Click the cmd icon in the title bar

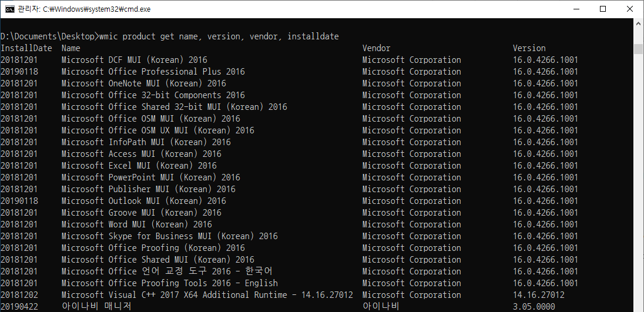coord(9,9)
